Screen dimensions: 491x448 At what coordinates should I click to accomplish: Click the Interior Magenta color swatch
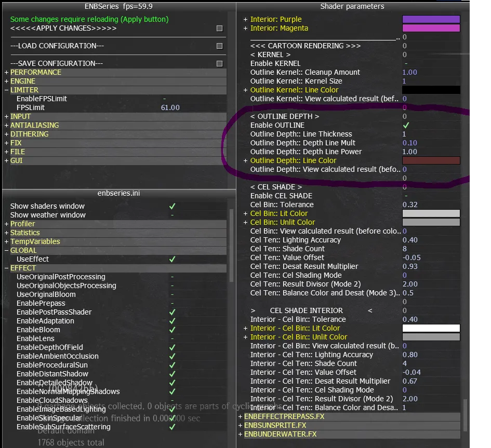(x=431, y=28)
